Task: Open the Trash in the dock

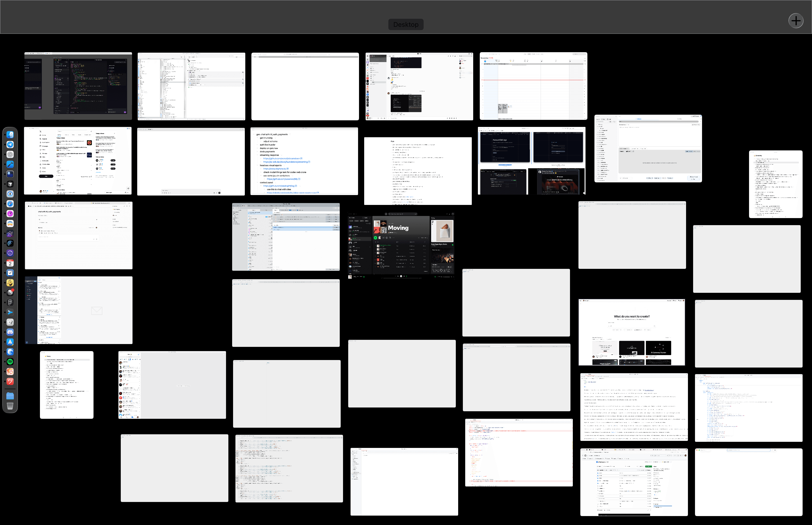Action: pos(10,406)
